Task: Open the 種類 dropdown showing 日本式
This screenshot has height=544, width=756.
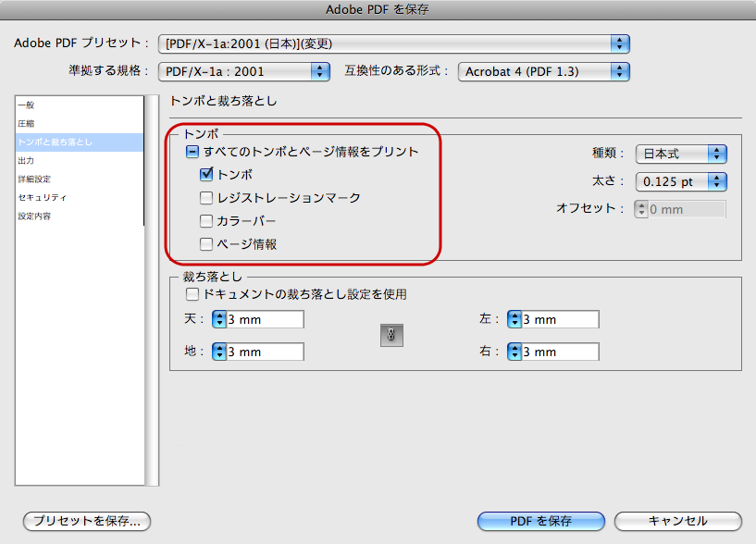Action: (681, 155)
